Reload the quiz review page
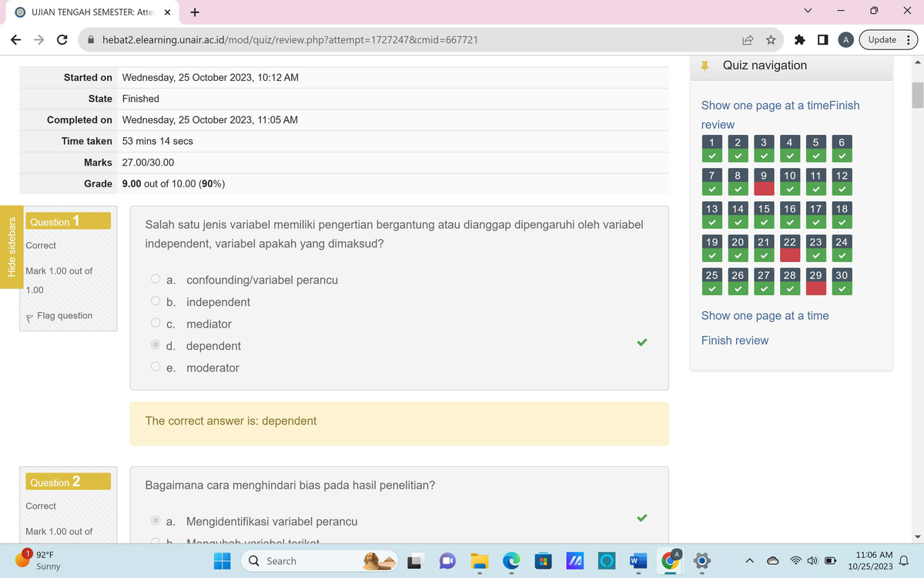Screen dimensions: 924x578 (62, 39)
